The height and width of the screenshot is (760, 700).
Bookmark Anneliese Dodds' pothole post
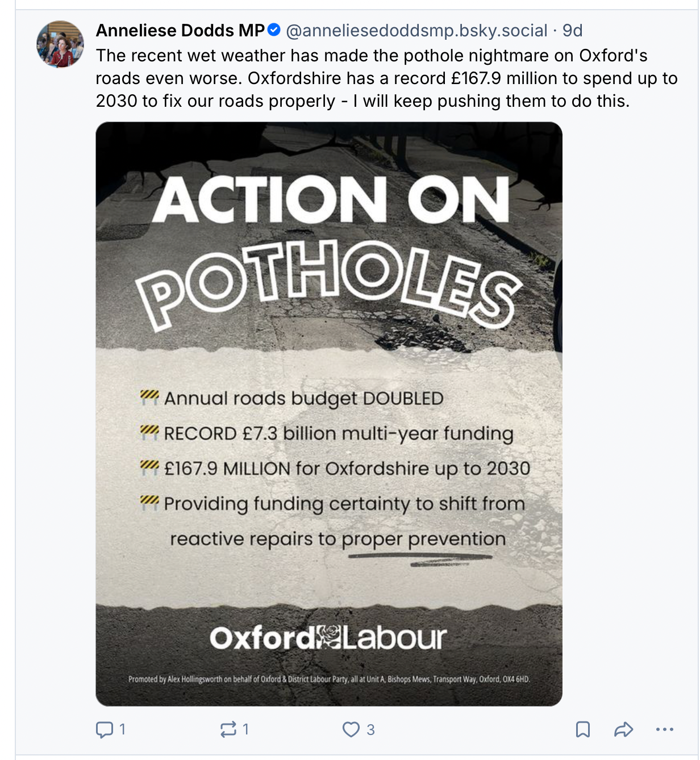click(583, 729)
